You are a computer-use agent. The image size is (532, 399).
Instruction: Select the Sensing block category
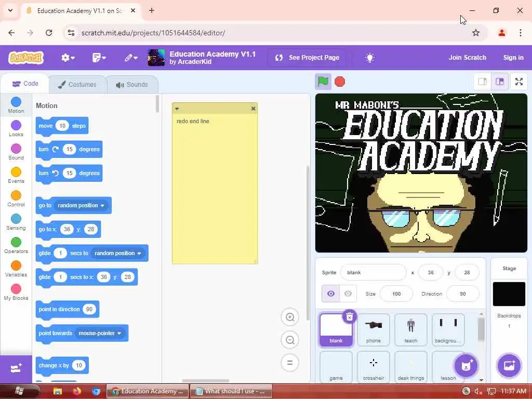tap(16, 222)
